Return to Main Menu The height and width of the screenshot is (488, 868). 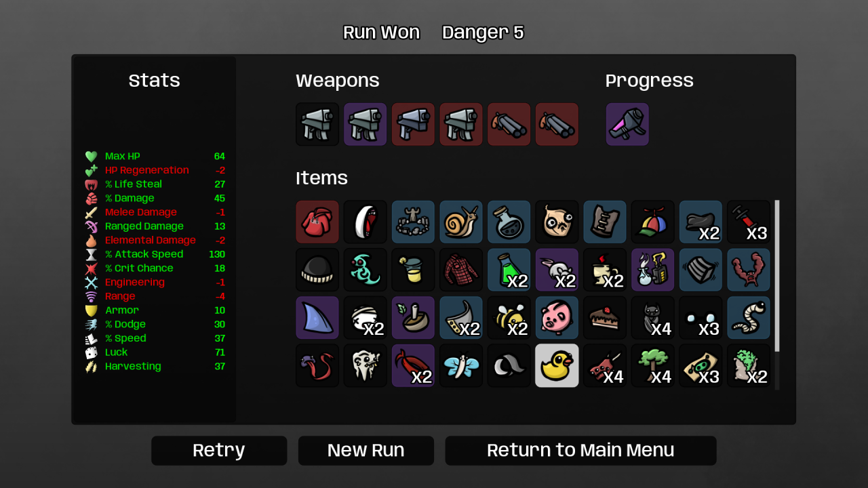coord(580,451)
